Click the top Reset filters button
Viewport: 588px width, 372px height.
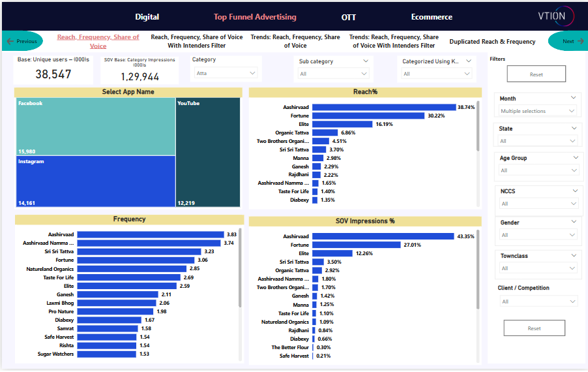pos(536,74)
